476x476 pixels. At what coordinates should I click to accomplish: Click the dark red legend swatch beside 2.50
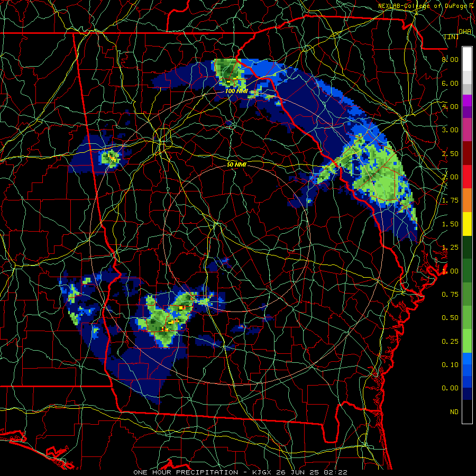[x=467, y=153]
